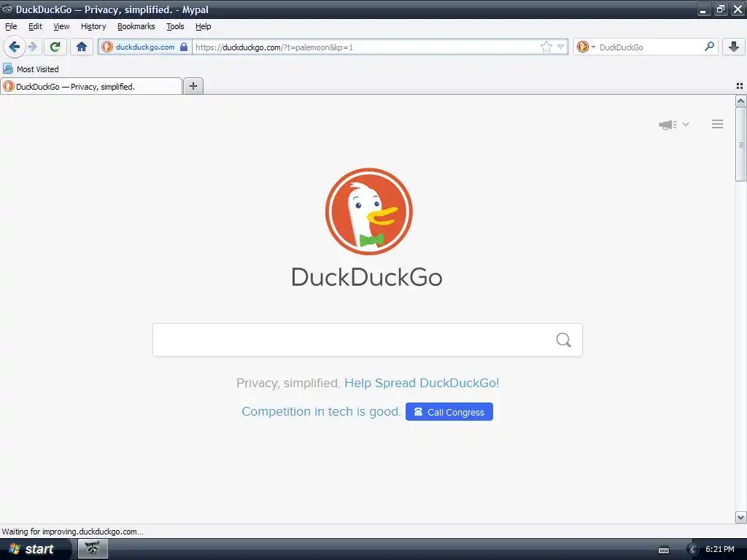Click the DuckDuckGo duck logo
This screenshot has height=560, width=747.
point(368,211)
